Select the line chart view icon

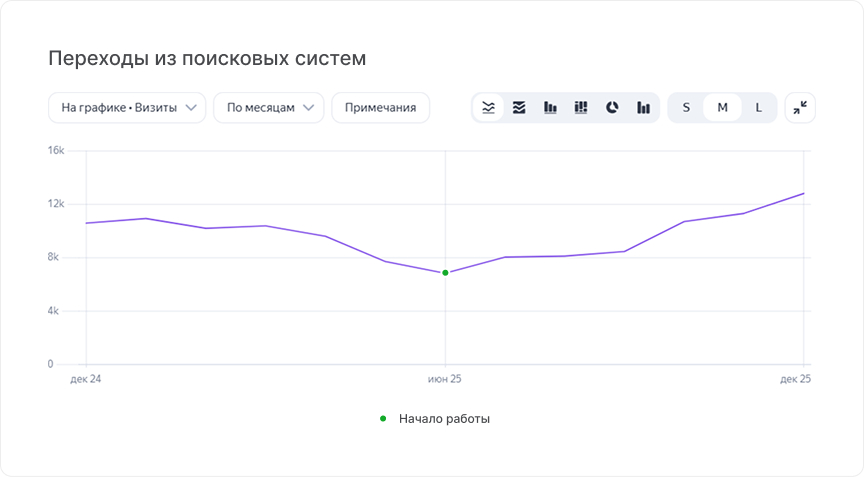click(x=488, y=107)
